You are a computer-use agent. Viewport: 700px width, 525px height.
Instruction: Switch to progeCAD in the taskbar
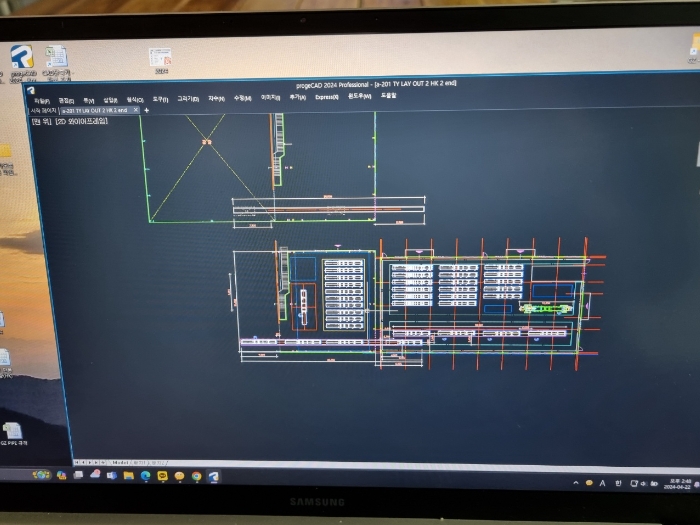(214, 477)
